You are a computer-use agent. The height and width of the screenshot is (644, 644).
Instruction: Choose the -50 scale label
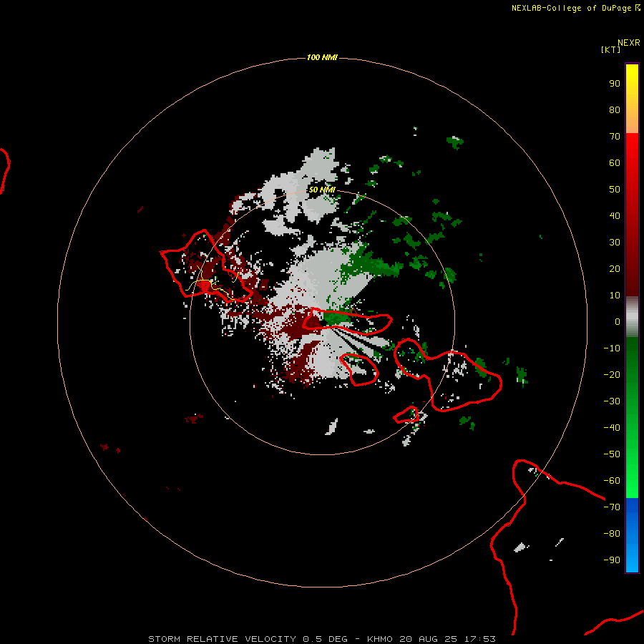pos(612,454)
